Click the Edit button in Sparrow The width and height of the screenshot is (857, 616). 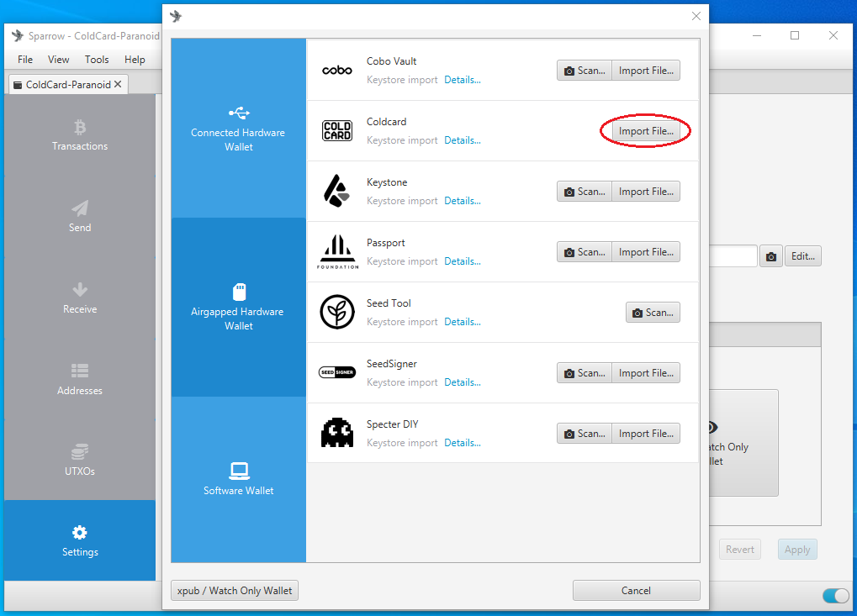803,256
